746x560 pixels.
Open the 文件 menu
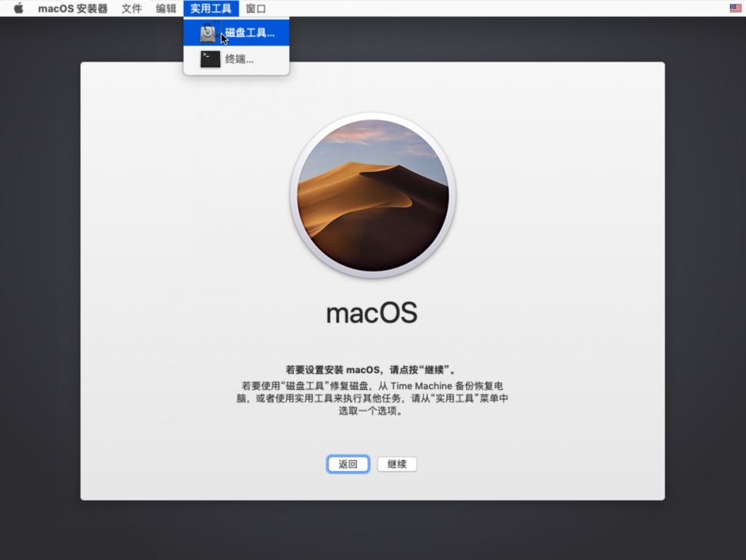click(132, 8)
